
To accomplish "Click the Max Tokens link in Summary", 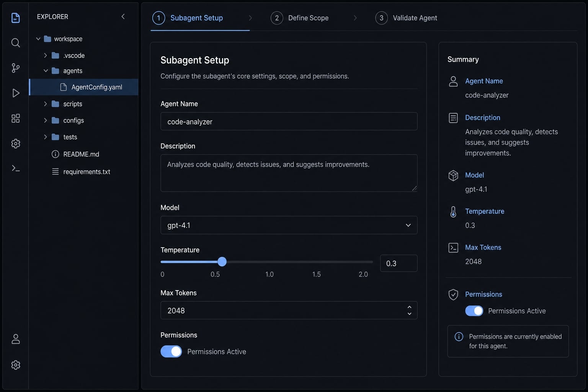I will click(x=483, y=247).
